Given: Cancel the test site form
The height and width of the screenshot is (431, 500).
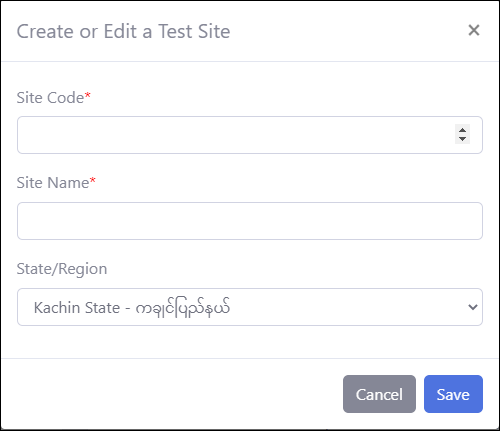Looking at the screenshot, I should pyautogui.click(x=379, y=394).
